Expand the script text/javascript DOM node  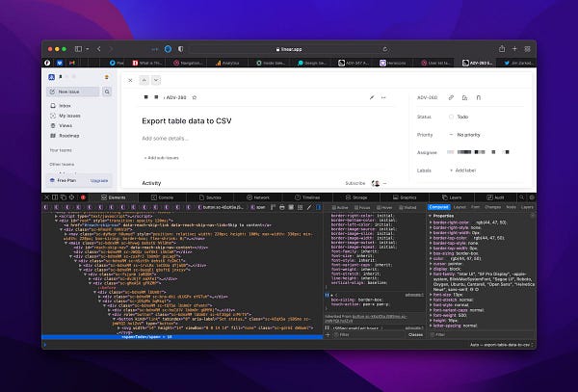pos(57,217)
